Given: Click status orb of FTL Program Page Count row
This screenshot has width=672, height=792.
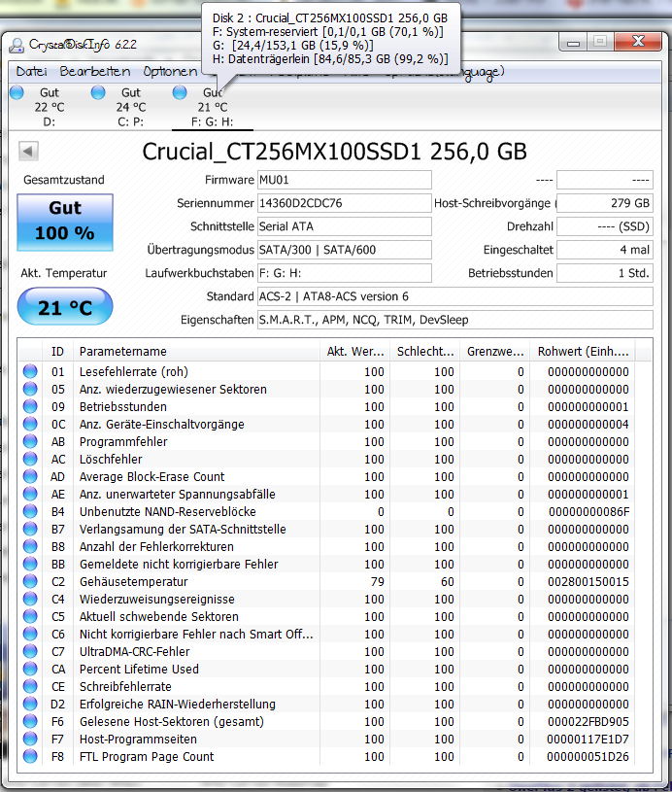Looking at the screenshot, I should click(x=30, y=757).
